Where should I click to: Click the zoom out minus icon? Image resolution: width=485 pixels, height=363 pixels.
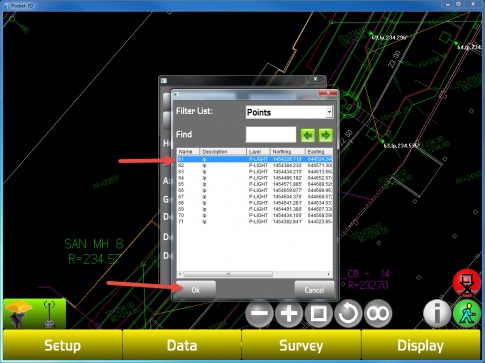[259, 314]
